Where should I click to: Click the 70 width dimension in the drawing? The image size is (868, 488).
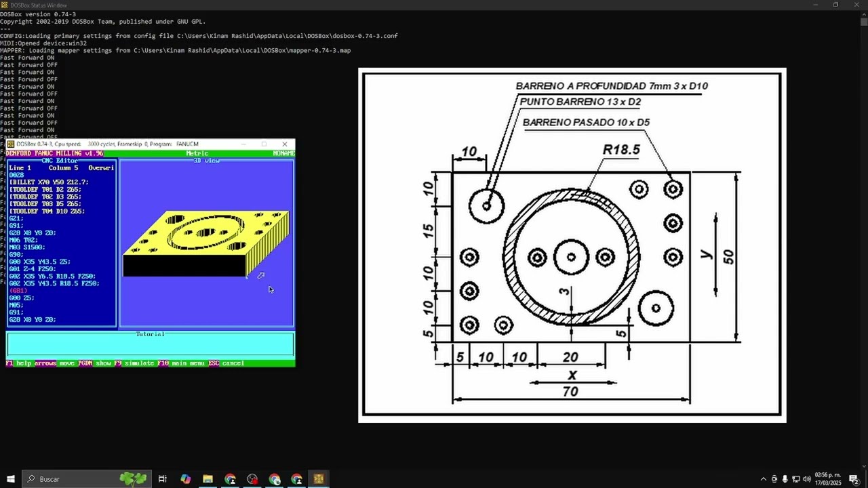(570, 392)
